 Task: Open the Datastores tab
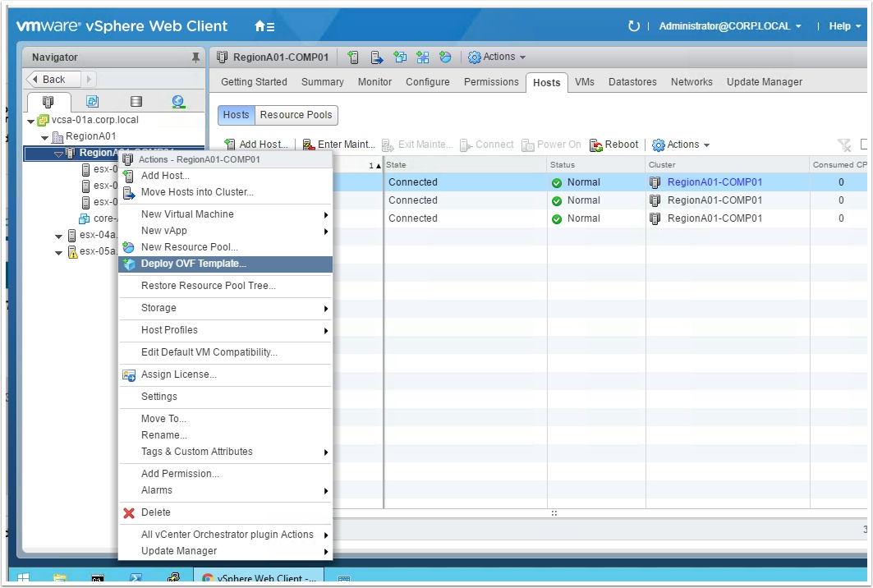[x=632, y=82]
